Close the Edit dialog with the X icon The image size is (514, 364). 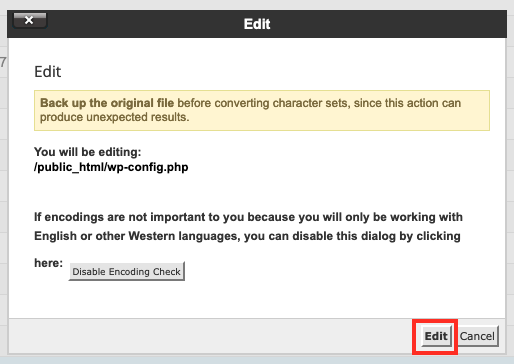point(30,20)
